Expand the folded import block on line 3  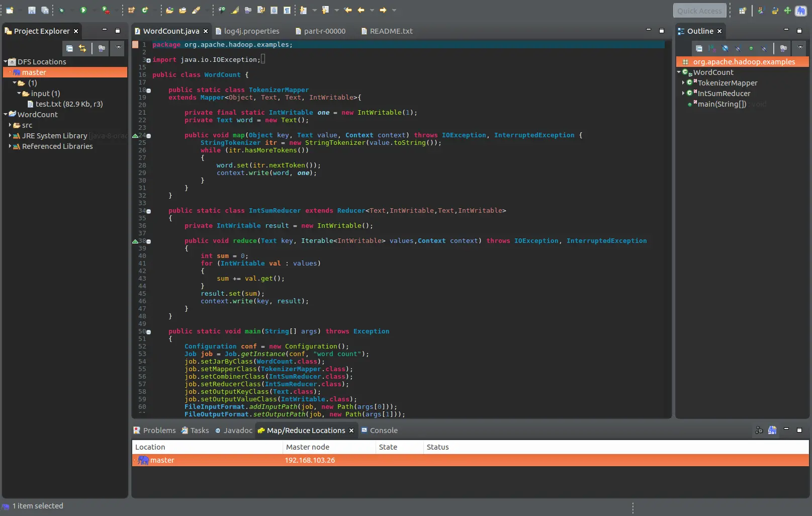tap(148, 60)
